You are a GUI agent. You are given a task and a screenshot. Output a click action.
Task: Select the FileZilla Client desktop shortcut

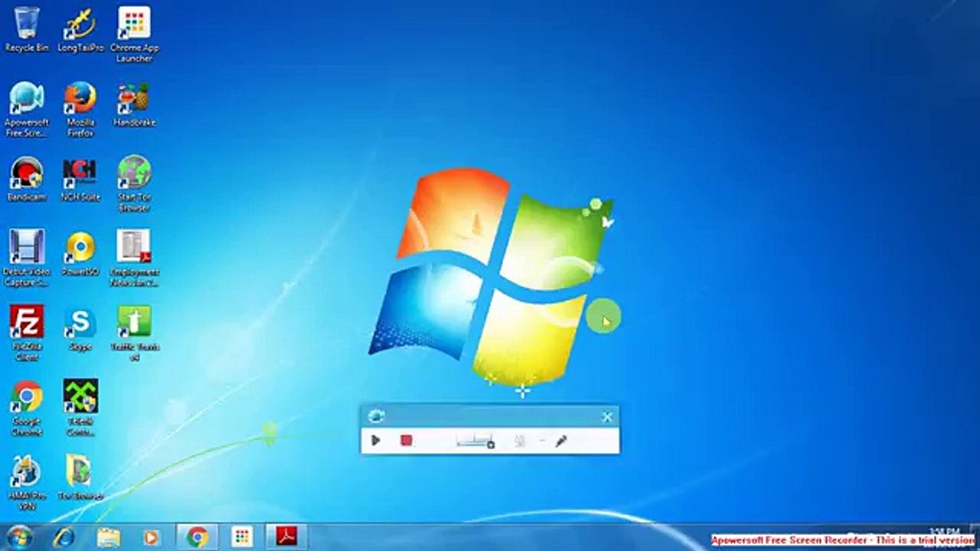click(x=27, y=334)
